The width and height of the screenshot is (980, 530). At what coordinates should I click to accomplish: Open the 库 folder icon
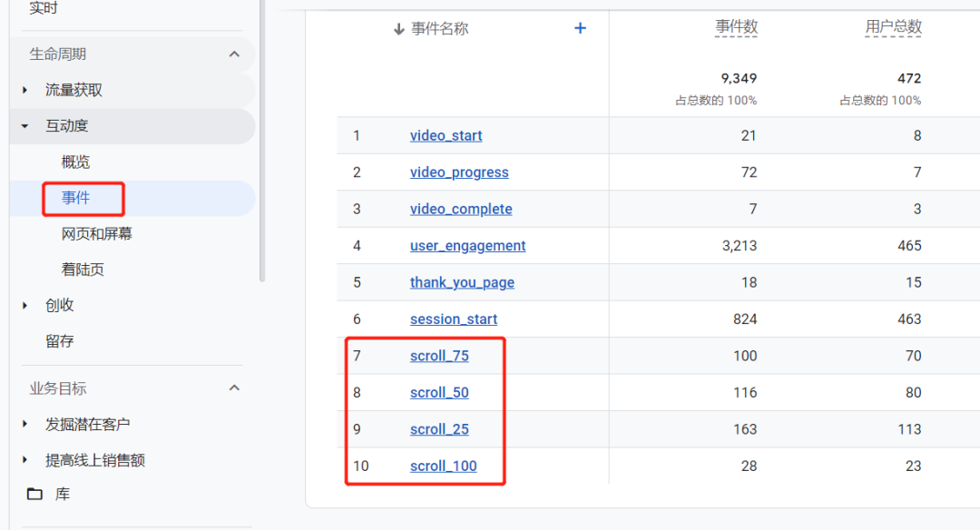click(35, 495)
